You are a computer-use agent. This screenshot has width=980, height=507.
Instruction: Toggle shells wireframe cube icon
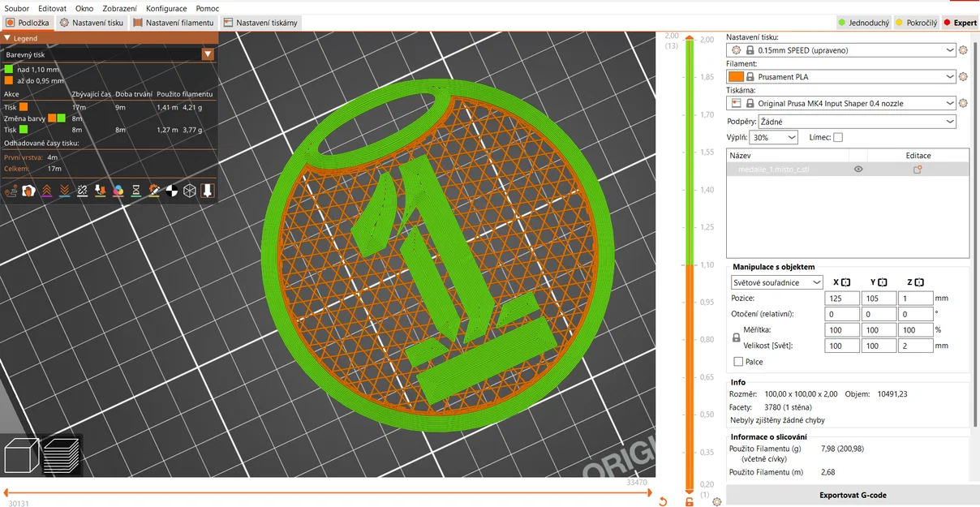click(x=190, y=191)
